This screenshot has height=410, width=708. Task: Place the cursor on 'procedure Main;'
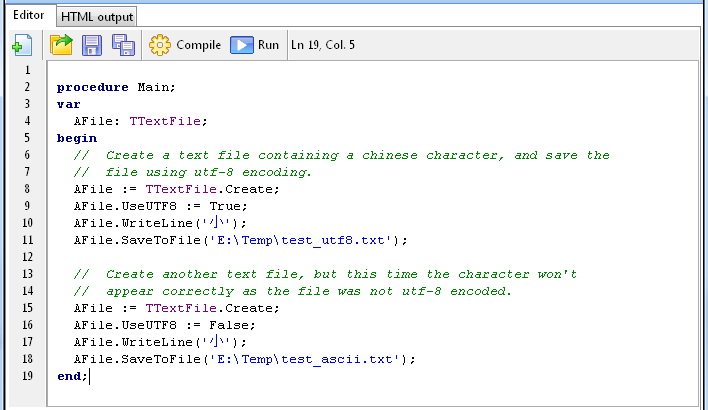[116, 87]
